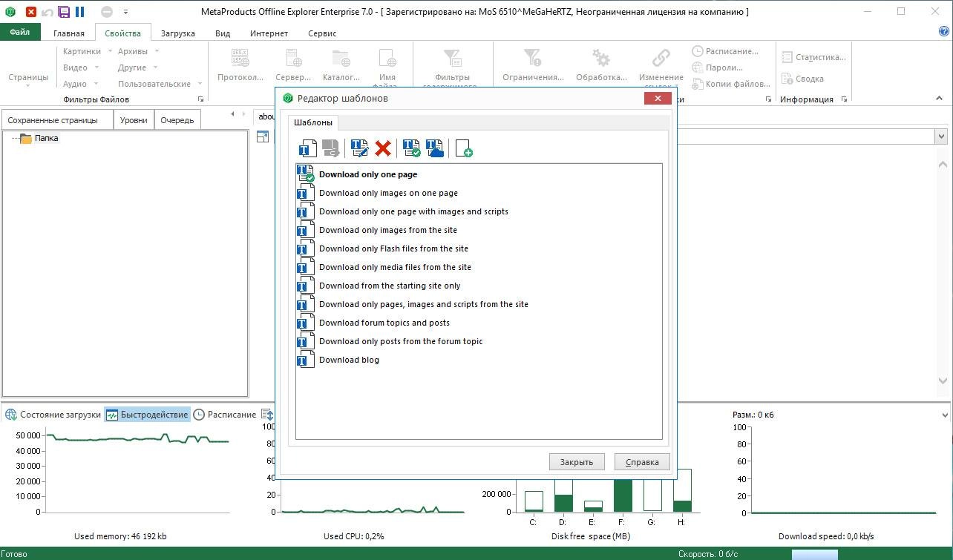The image size is (953, 560).
Task: Click the gray minus circle icon in the title bar
Action: pos(106,12)
